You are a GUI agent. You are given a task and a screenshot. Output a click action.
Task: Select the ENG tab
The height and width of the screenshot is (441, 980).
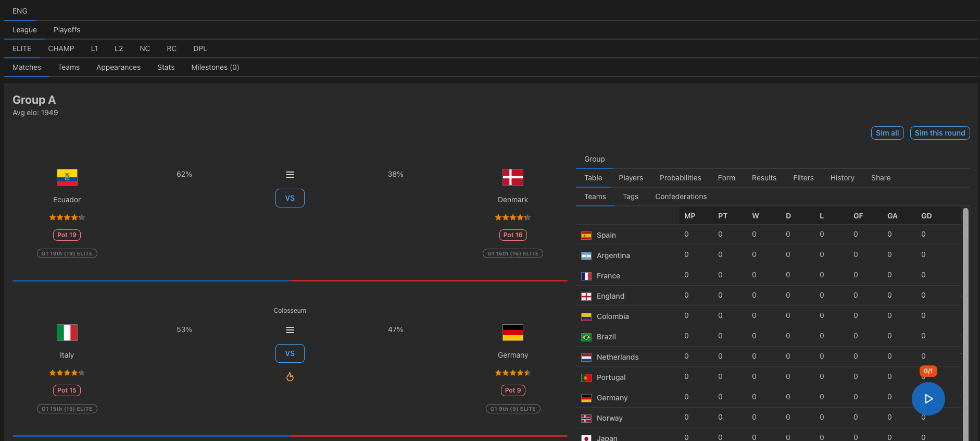click(20, 11)
